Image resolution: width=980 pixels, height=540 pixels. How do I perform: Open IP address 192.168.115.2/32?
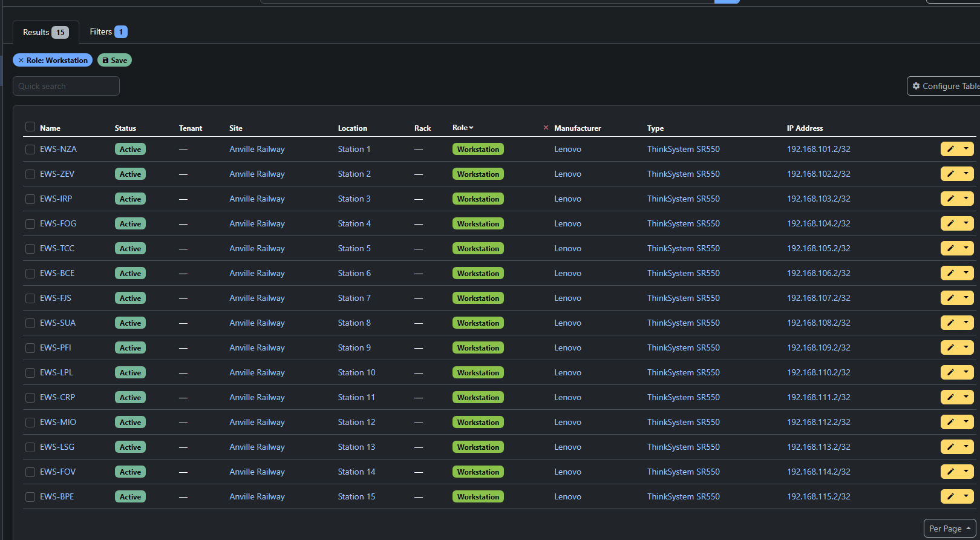pyautogui.click(x=818, y=496)
